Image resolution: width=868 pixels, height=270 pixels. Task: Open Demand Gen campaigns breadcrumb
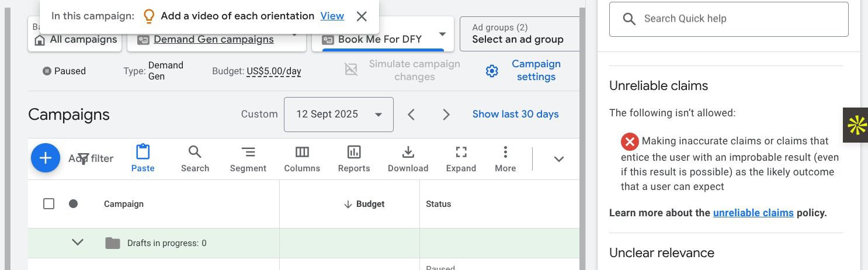[x=214, y=40]
